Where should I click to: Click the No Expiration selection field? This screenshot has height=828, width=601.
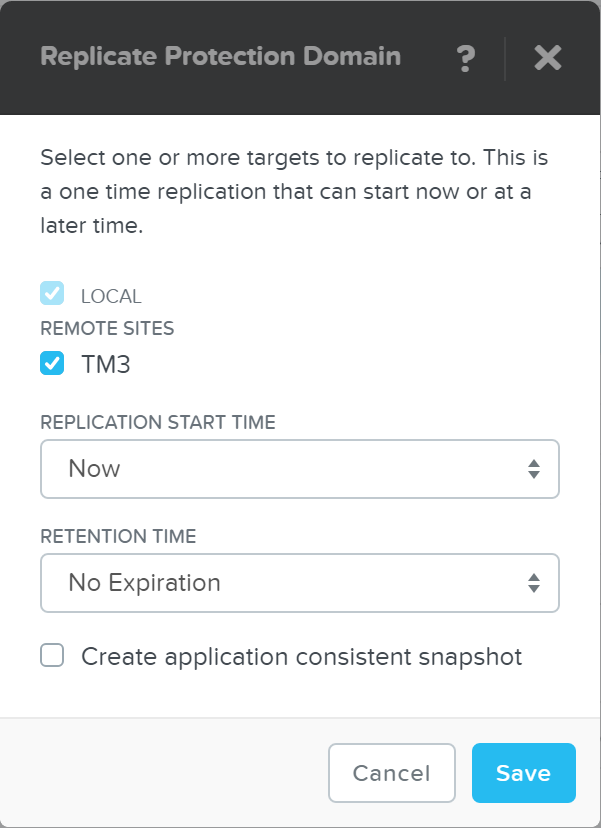[x=299, y=583]
